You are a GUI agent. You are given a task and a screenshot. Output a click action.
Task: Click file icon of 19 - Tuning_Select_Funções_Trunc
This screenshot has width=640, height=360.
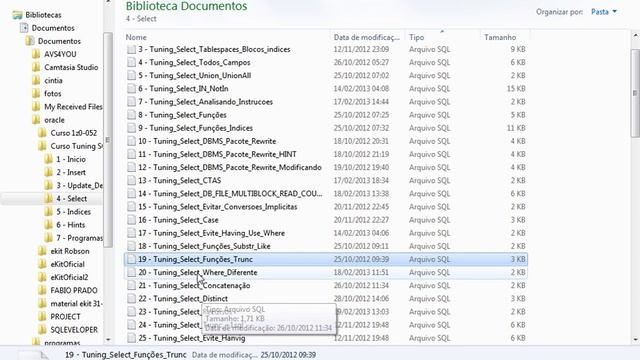pyautogui.click(x=131, y=259)
